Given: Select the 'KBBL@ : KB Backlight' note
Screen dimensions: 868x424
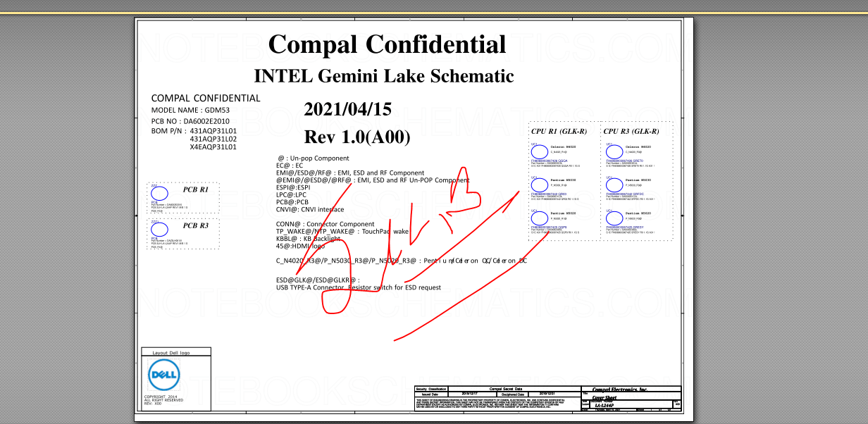Looking at the screenshot, I should [x=309, y=239].
